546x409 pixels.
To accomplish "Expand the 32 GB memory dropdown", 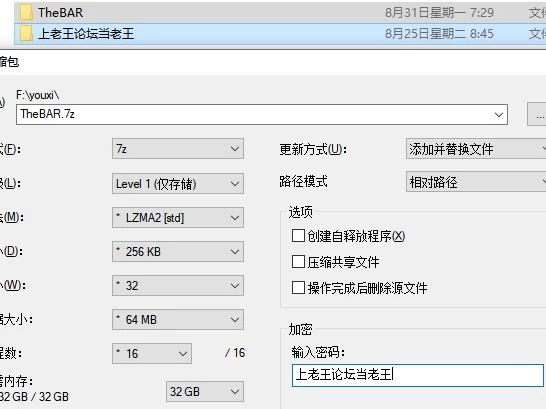I will point(205,392).
